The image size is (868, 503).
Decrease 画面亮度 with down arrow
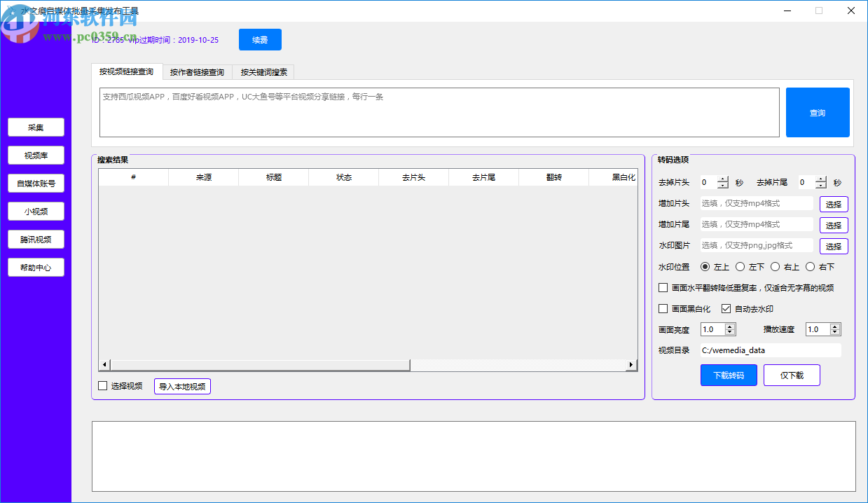[x=730, y=332]
